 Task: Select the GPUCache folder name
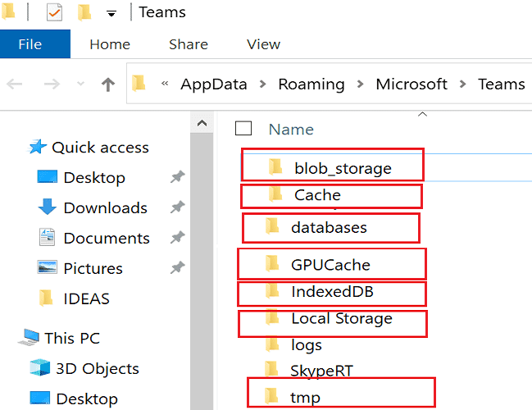pyautogui.click(x=331, y=265)
